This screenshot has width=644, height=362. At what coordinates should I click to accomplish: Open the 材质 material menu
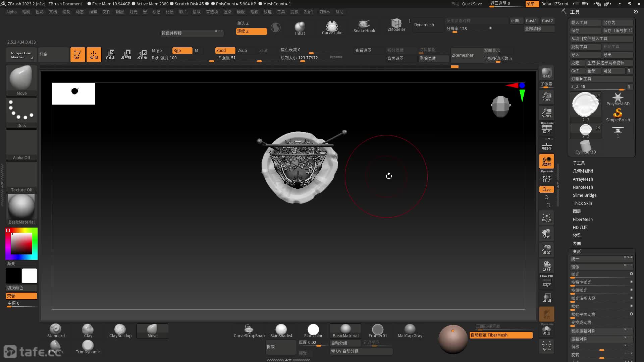[x=169, y=12]
